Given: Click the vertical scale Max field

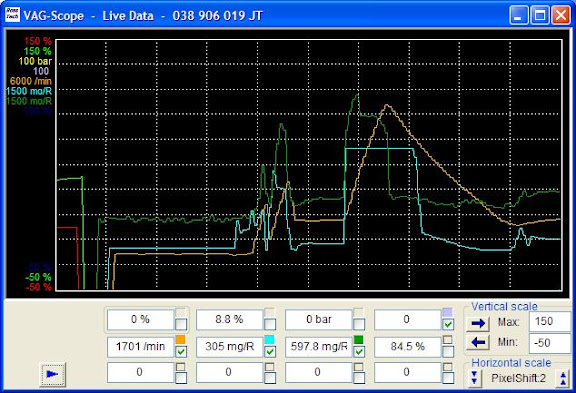Looking at the screenshot, I should (550, 322).
